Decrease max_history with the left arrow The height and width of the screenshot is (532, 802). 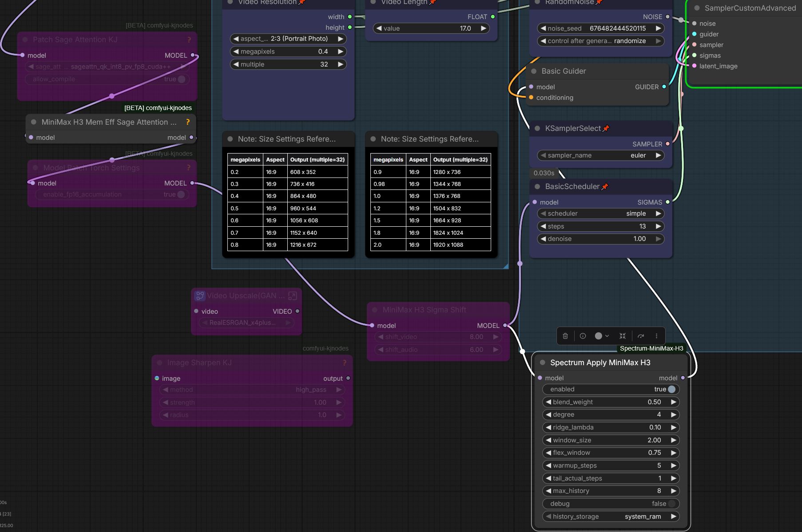point(548,491)
